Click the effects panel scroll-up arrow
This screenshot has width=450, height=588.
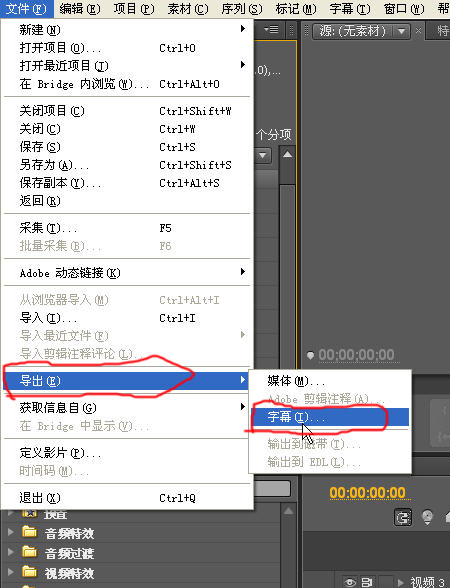(x=288, y=511)
